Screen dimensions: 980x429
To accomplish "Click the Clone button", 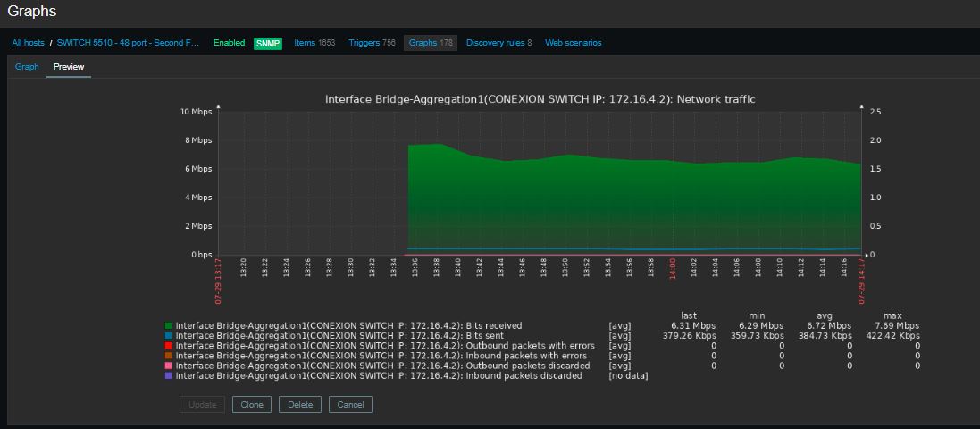I will (x=252, y=405).
